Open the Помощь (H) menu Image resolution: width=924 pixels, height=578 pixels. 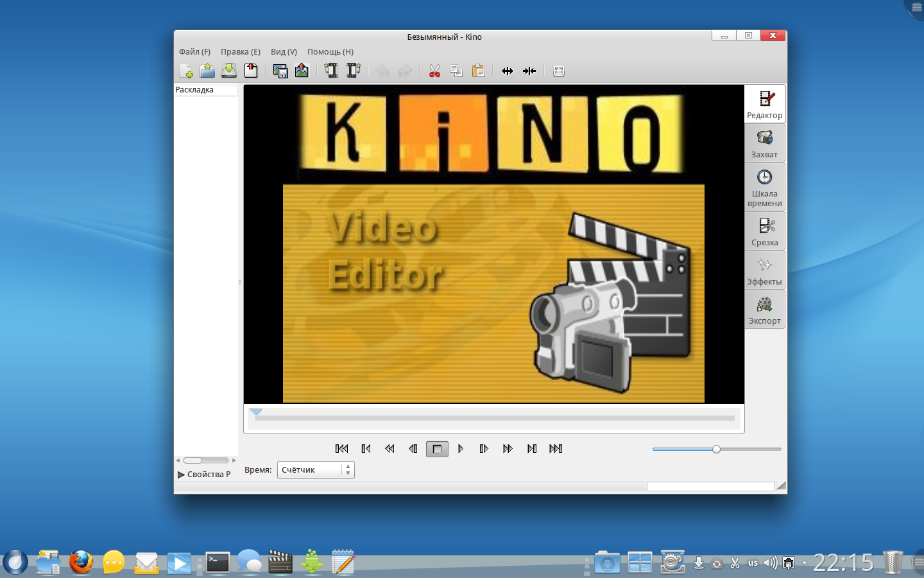pos(330,52)
